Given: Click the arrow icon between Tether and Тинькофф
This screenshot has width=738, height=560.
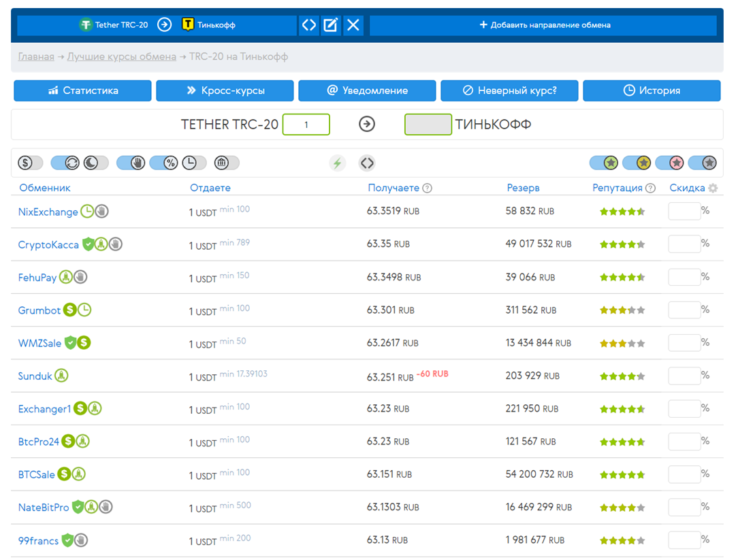Looking at the screenshot, I should coord(164,24).
